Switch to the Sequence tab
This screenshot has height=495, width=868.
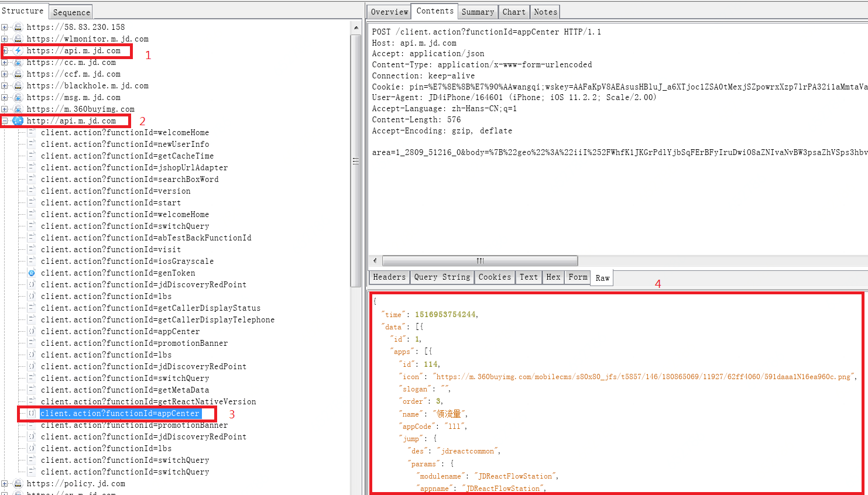[x=71, y=12]
